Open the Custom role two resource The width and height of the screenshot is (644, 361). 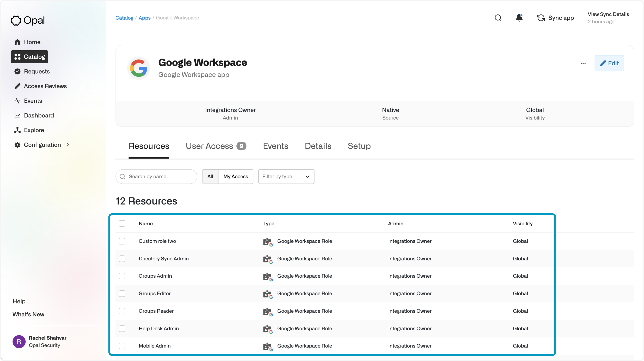point(157,241)
